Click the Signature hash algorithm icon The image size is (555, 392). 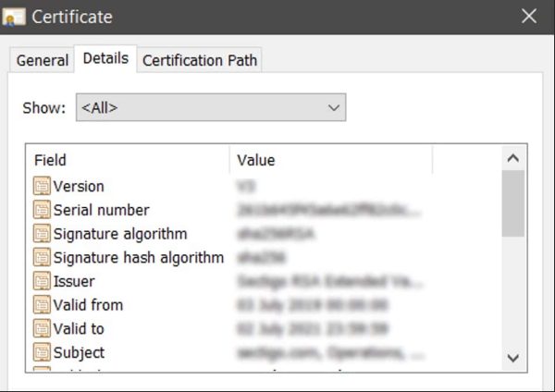point(42,258)
